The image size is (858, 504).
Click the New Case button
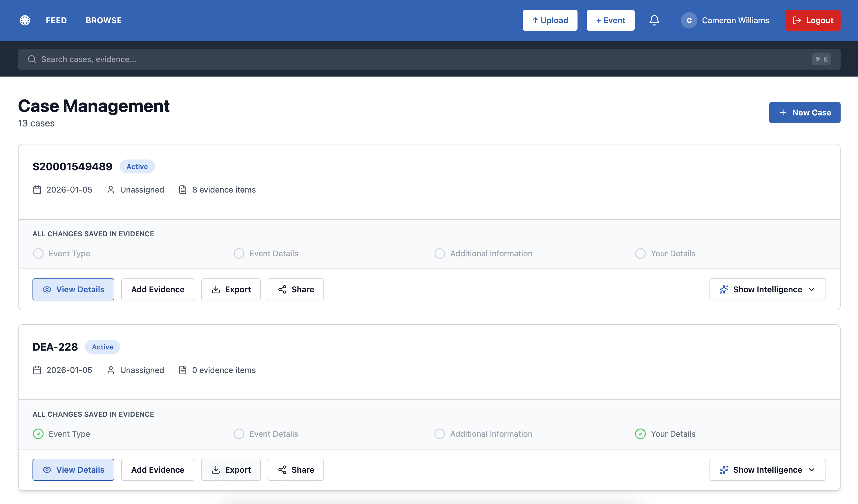805,112
